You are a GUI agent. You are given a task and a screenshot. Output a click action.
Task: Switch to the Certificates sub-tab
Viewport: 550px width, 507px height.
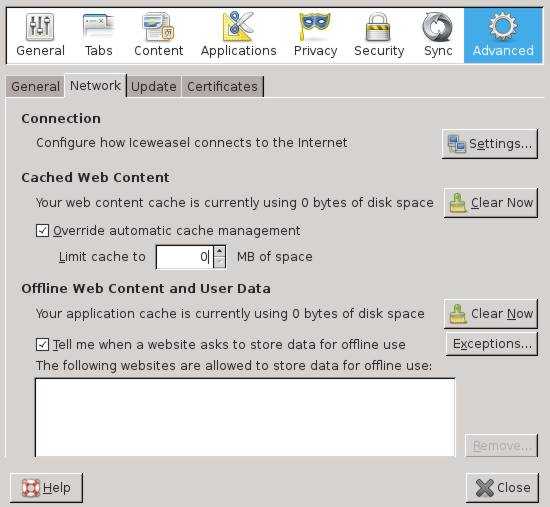[x=222, y=86]
